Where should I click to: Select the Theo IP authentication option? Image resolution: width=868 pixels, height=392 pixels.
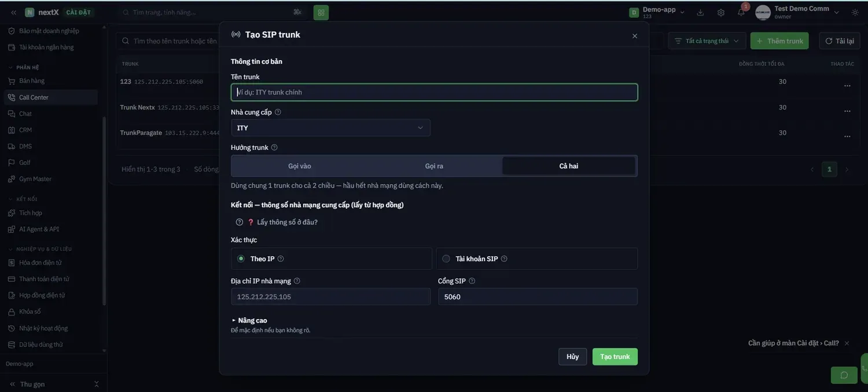point(332,259)
